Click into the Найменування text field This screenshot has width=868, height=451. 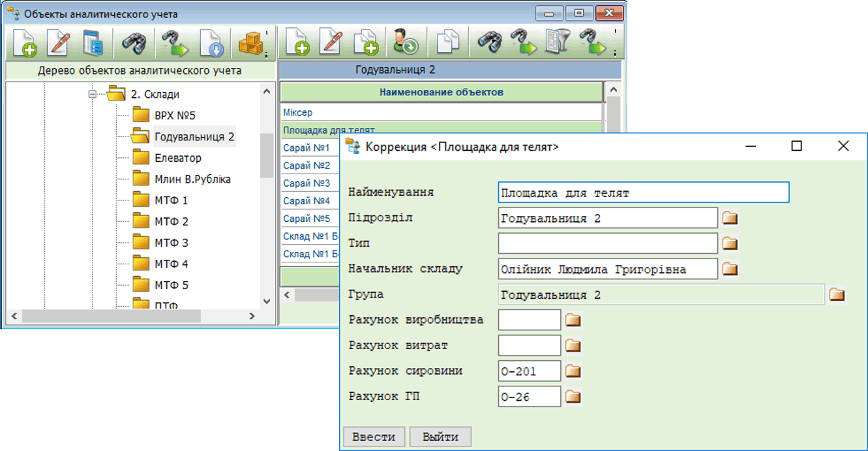pyautogui.click(x=642, y=193)
